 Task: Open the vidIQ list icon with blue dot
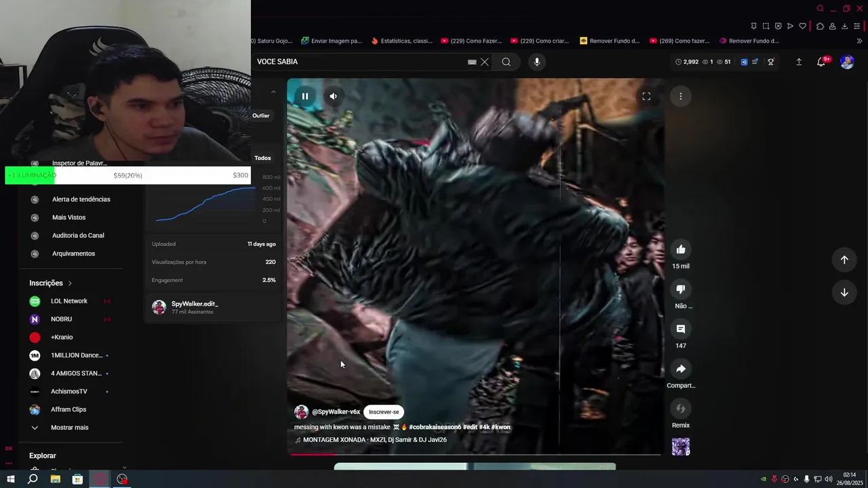755,62
